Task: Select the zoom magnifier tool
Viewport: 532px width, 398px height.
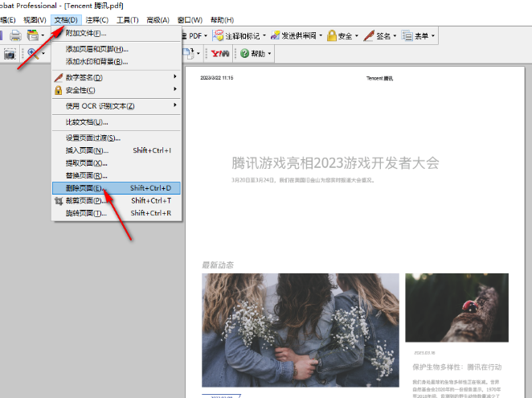Action: coord(33,53)
